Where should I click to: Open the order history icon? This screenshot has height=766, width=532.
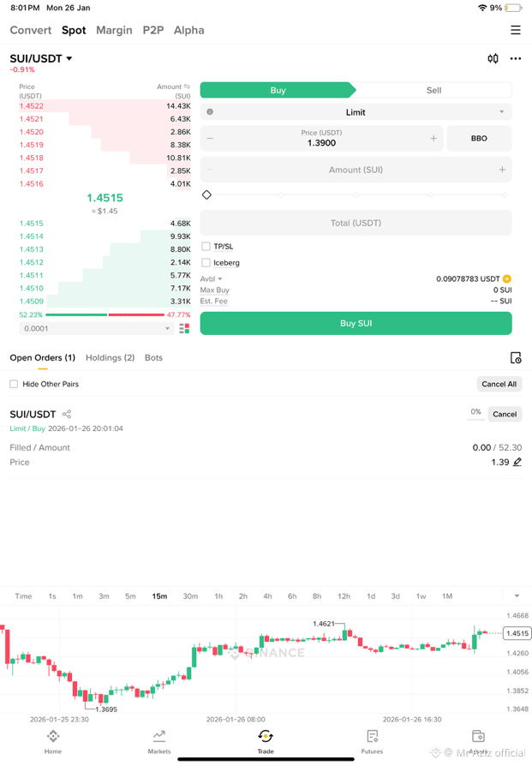point(516,357)
